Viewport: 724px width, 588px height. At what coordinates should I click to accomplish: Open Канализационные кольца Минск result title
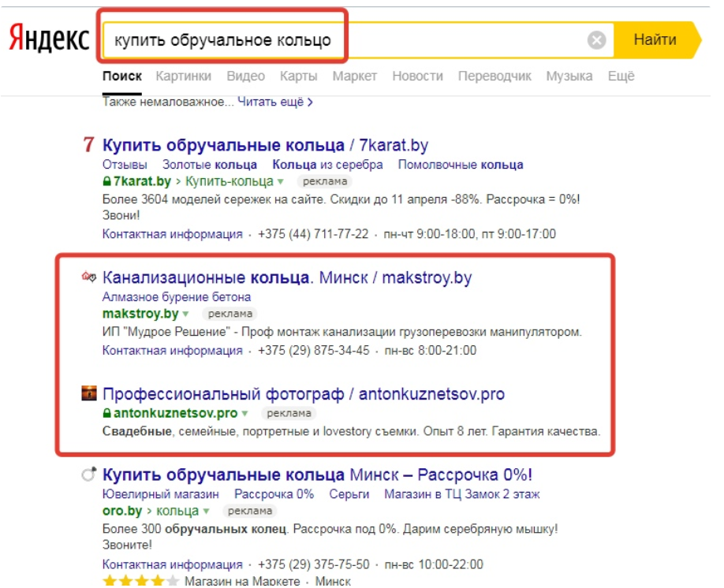click(x=287, y=278)
